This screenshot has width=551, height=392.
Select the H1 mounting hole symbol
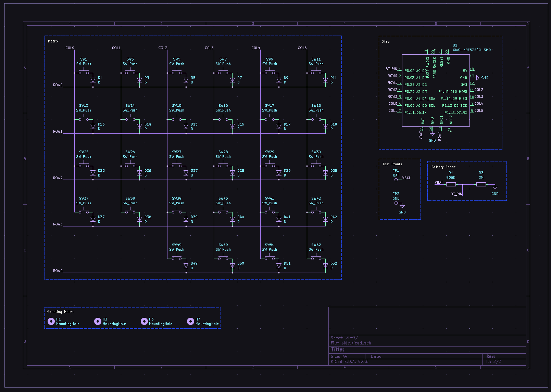point(51,321)
